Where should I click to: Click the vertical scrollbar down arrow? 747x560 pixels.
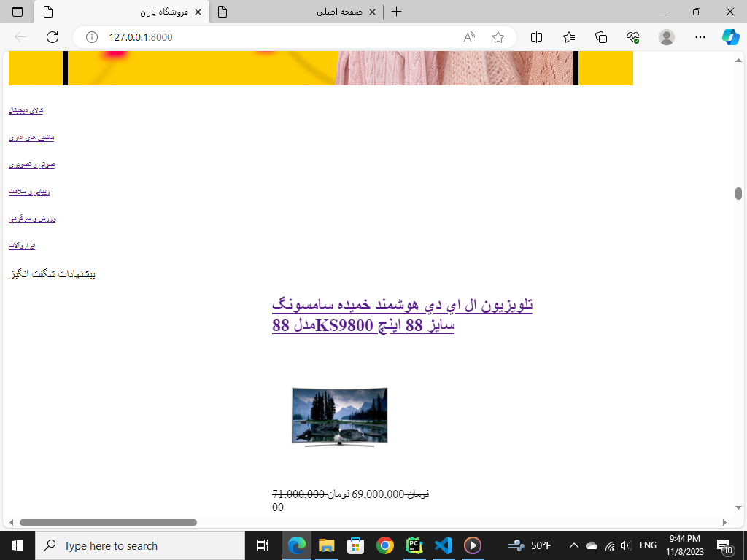point(738,507)
